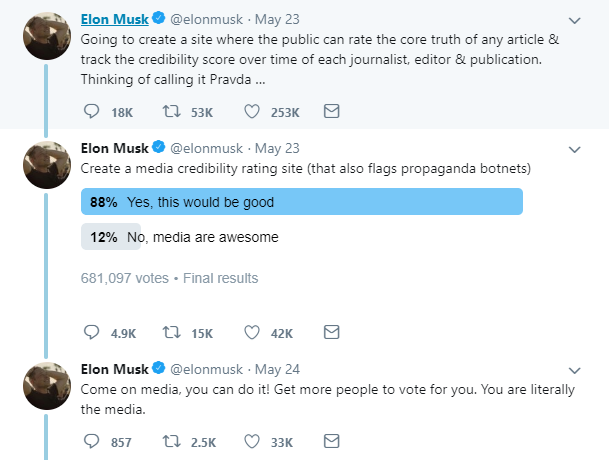
Task: Reply to the Pravda site tweet
Action: pos(90,111)
